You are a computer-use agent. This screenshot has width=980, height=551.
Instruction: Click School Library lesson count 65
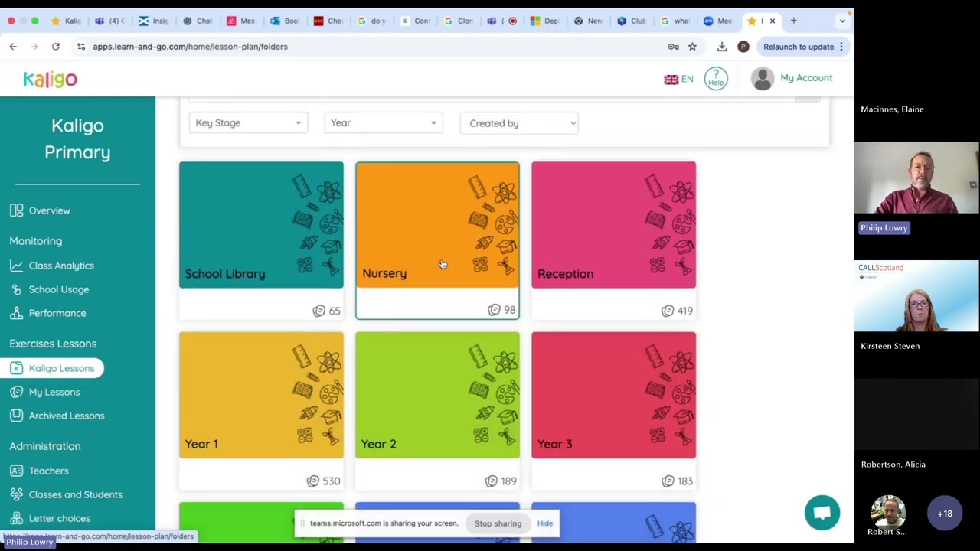(327, 311)
